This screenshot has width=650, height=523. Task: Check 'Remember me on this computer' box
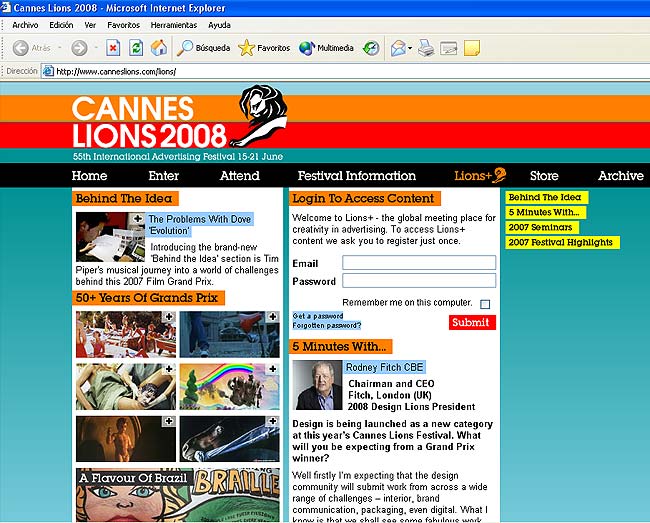click(x=485, y=303)
